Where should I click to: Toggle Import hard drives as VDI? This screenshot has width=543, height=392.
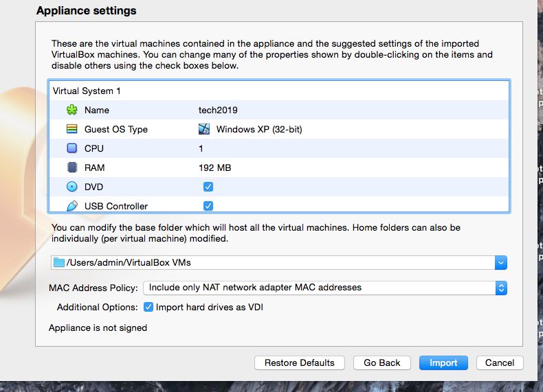coord(148,307)
